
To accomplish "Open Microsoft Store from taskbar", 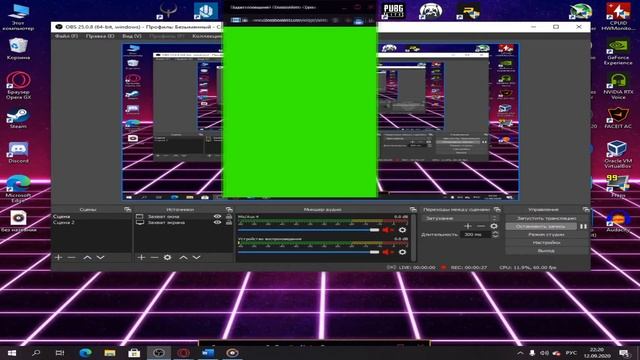I will tap(134, 353).
